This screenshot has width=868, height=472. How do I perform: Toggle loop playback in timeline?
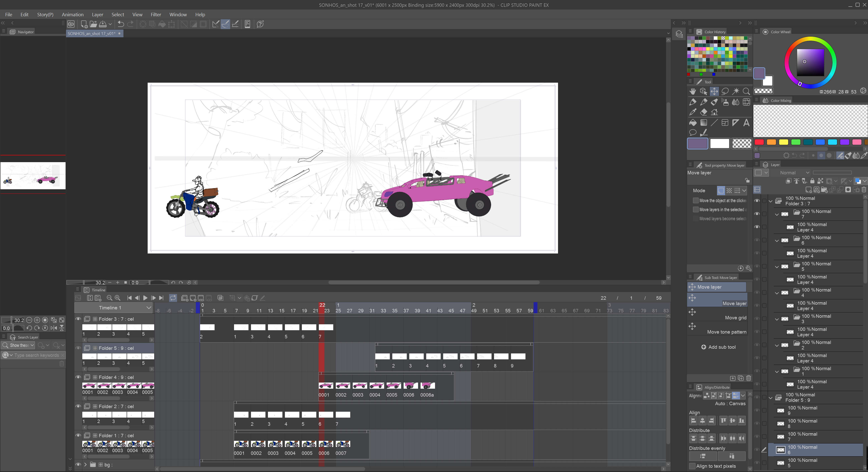(x=173, y=298)
